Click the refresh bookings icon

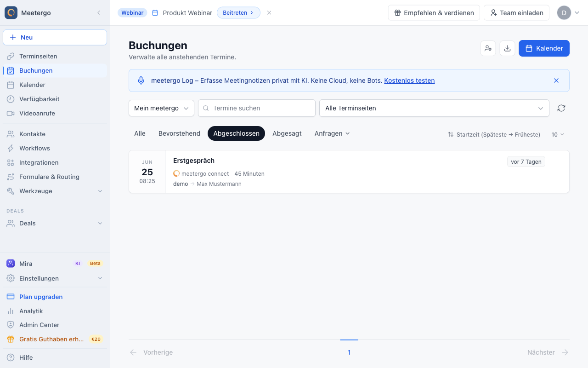[x=561, y=108]
